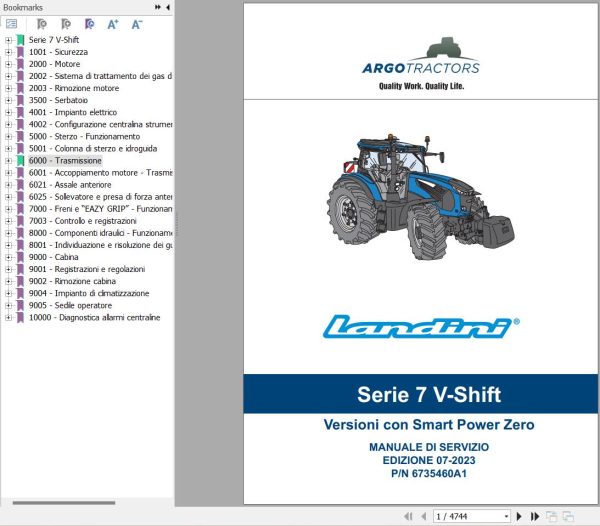Click the green bookmark flag icon for 6000 - Trasmissione
Viewport: 600px width, 526px height.
coord(20,161)
